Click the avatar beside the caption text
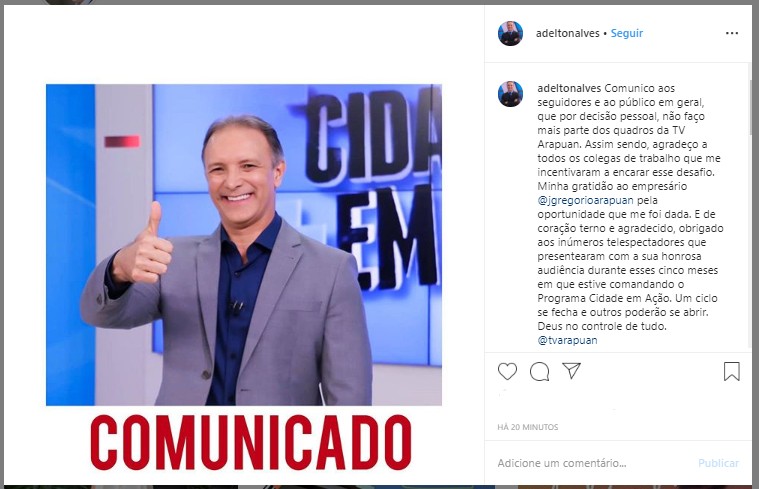The image size is (759, 489). pyautogui.click(x=510, y=93)
